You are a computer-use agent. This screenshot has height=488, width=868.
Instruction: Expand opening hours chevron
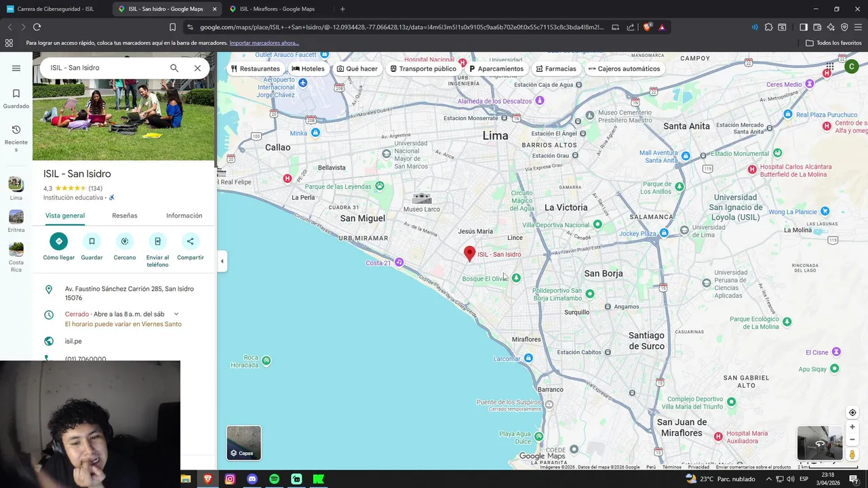click(176, 314)
